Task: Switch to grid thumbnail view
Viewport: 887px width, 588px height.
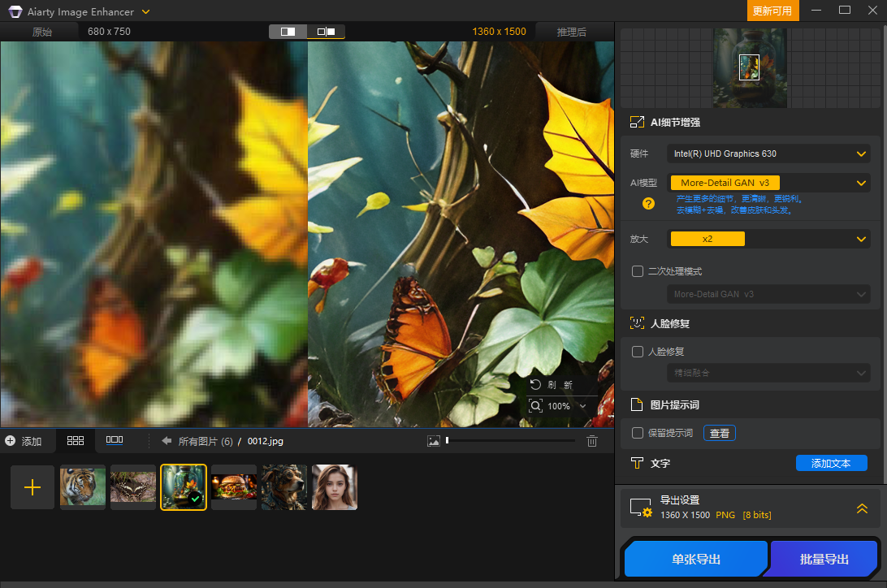Action: (x=76, y=440)
